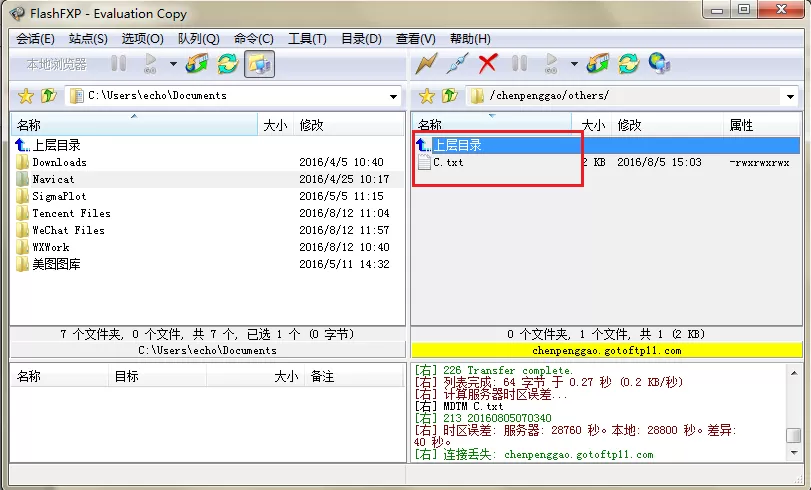811x490 pixels.
Task: Click the Navicat date 2016/4/25 10:17
Action: (344, 180)
